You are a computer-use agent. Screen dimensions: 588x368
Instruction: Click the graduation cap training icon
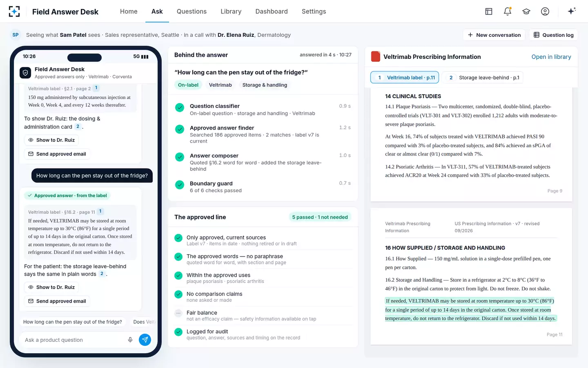pyautogui.click(x=526, y=11)
